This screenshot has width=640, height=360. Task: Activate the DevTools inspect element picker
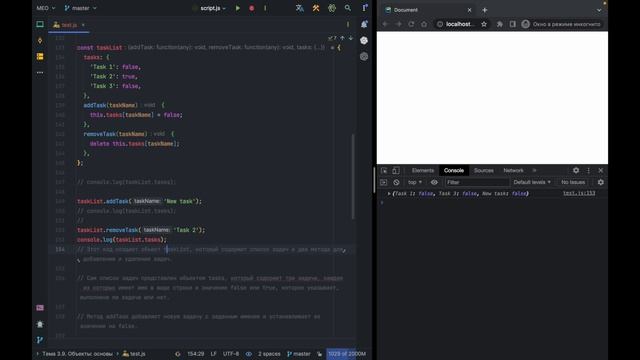(x=384, y=170)
